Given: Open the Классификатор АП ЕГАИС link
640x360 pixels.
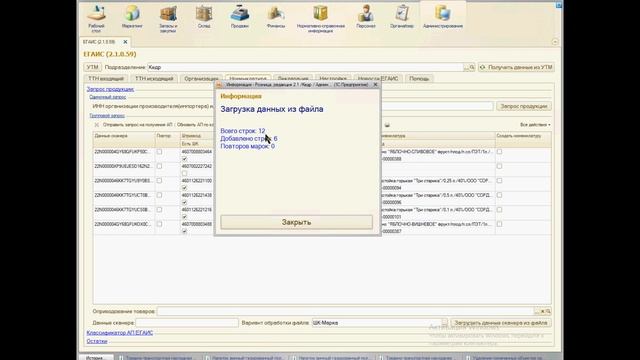Looking at the screenshot, I should click(x=120, y=333).
